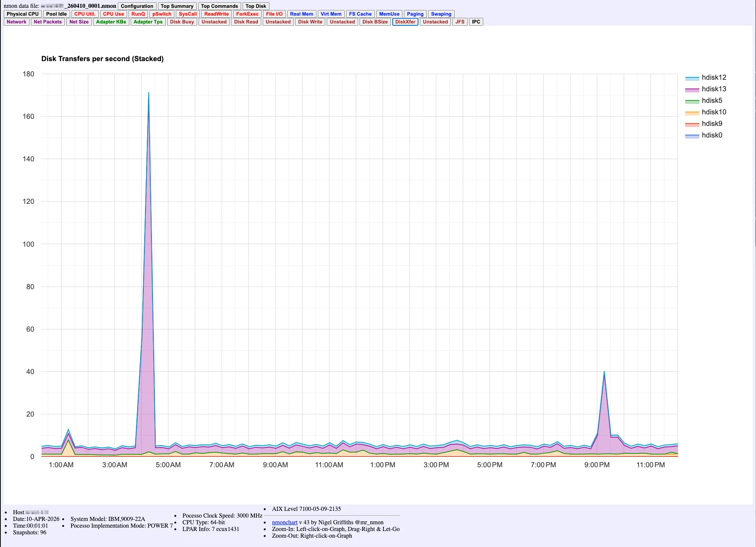View the Pool Idle chart
756x547 pixels.
[x=56, y=14]
